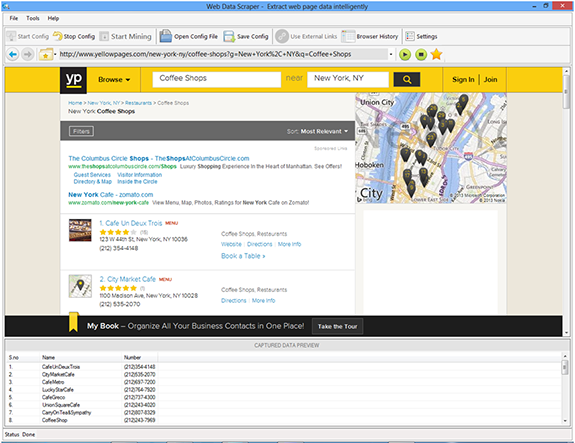
Task: Click the yellow search magnifier button
Action: tap(407, 79)
